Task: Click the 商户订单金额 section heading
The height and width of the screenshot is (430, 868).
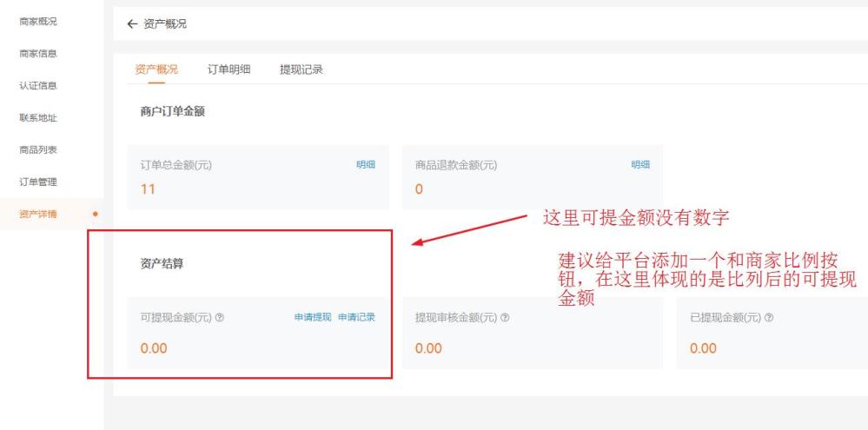Action: (x=173, y=111)
